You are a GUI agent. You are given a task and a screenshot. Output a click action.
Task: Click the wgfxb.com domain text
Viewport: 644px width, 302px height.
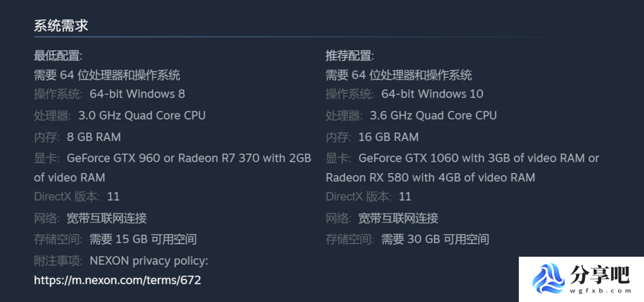[601, 291]
